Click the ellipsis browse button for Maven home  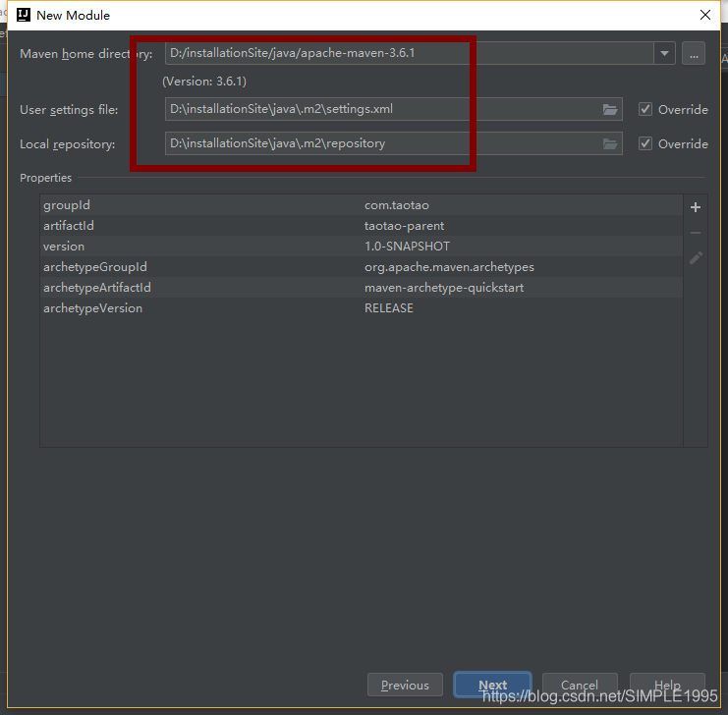click(694, 53)
